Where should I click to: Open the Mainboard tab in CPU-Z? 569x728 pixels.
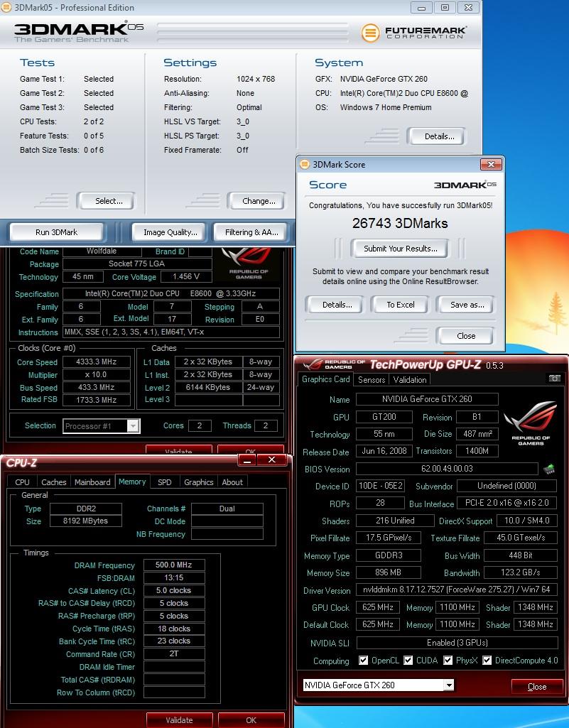pos(92,482)
